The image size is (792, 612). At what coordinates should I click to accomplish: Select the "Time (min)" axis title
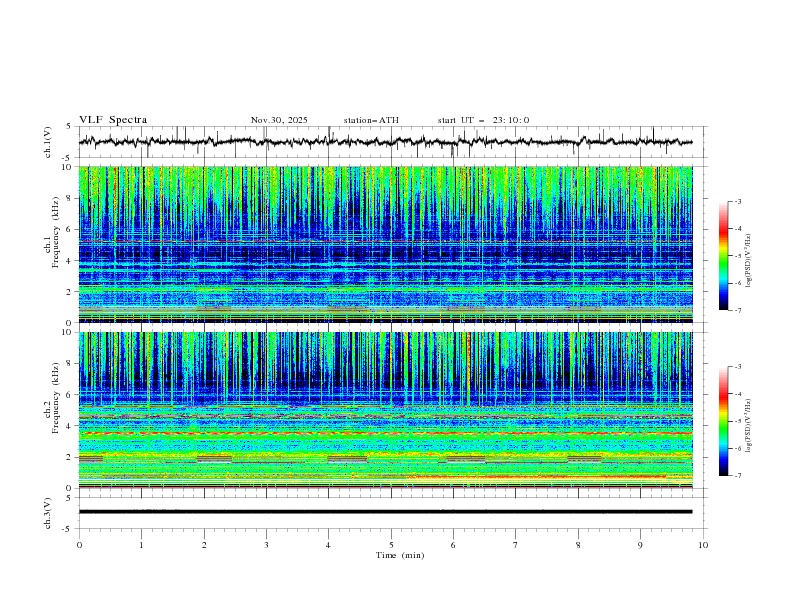point(400,555)
